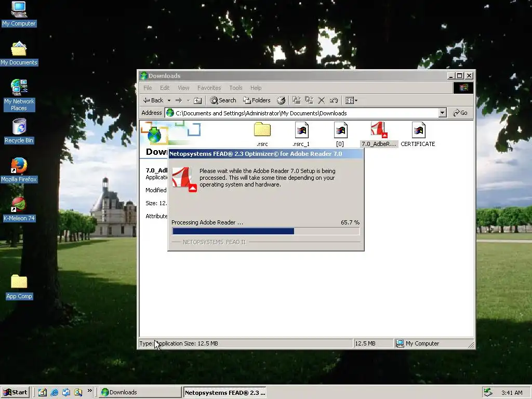Launch Internet Explorer from Quick Launch
This screenshot has height=399, width=532.
(x=54, y=392)
